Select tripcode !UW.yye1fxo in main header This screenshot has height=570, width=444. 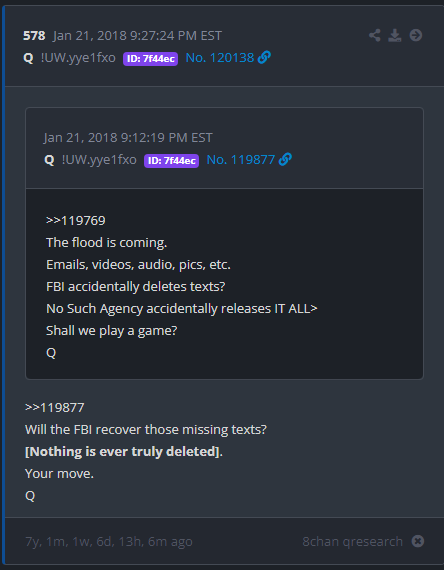pos(78,57)
